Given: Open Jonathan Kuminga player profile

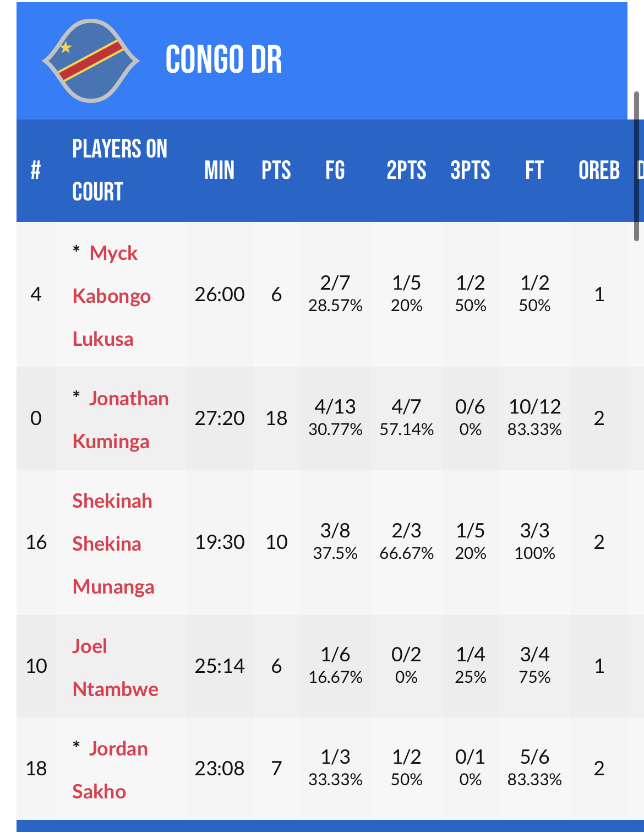Looking at the screenshot, I should (x=121, y=420).
